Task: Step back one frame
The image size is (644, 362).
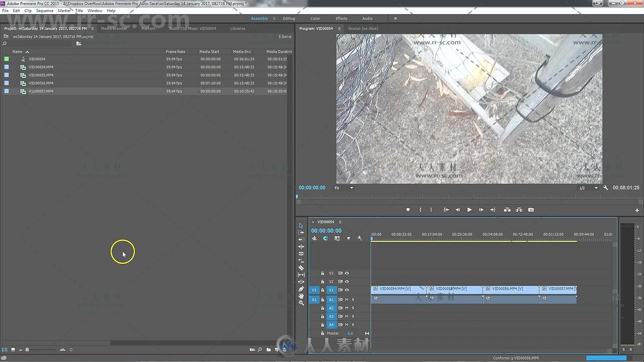Action: tap(457, 210)
